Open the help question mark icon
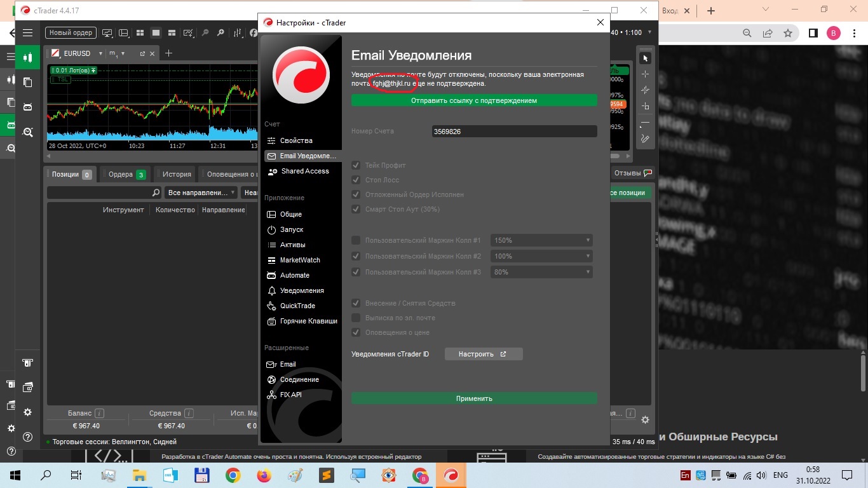Viewport: 868px width, 488px height. tap(27, 437)
